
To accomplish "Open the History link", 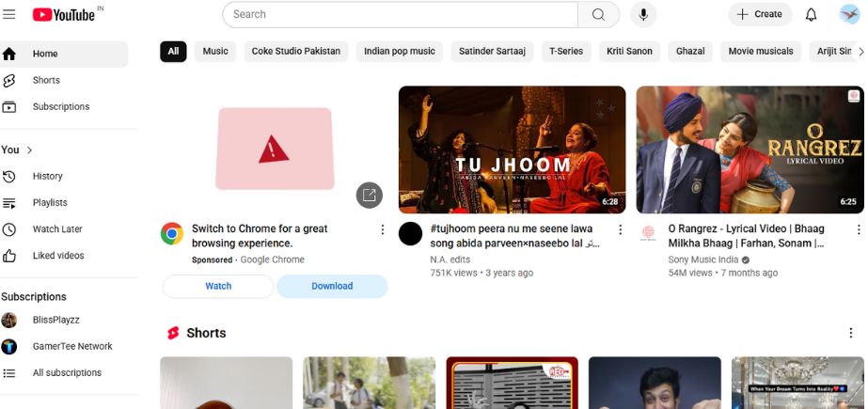I will point(48,177).
